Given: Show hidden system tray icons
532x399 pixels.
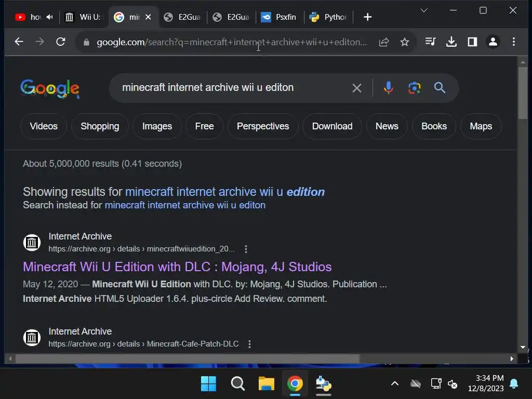Looking at the screenshot, I should (395, 384).
